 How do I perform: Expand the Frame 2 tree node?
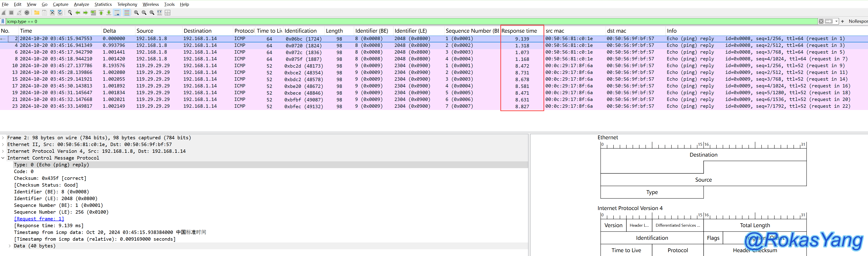click(x=3, y=138)
